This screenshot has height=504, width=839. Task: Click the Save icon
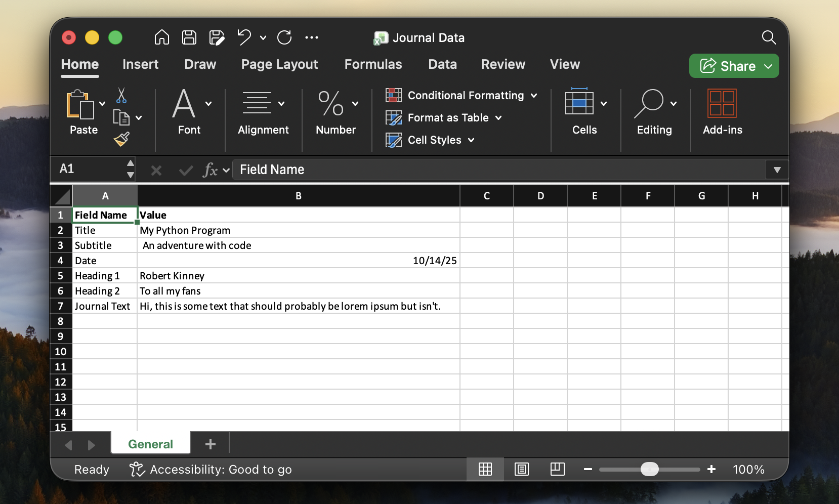(x=188, y=37)
